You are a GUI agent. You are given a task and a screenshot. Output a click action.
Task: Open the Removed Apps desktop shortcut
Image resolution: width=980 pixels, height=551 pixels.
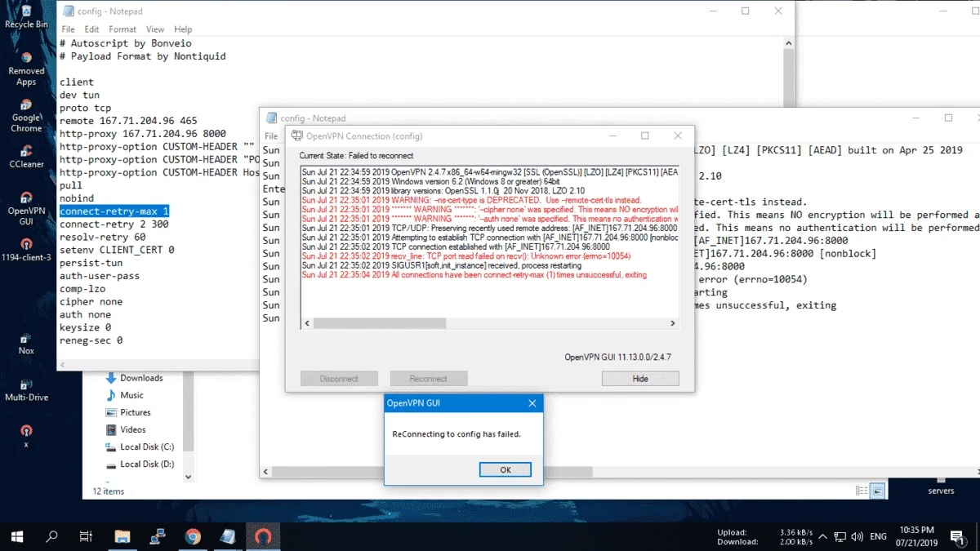[26, 69]
